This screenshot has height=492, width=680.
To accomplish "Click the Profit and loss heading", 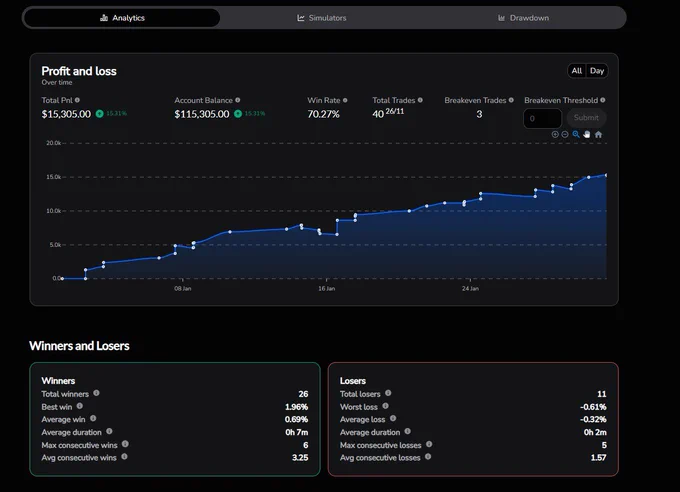I will click(x=79, y=71).
